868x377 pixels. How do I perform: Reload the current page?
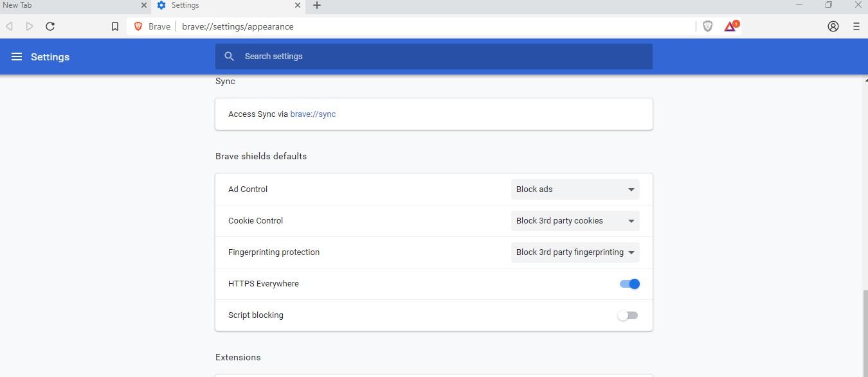50,26
